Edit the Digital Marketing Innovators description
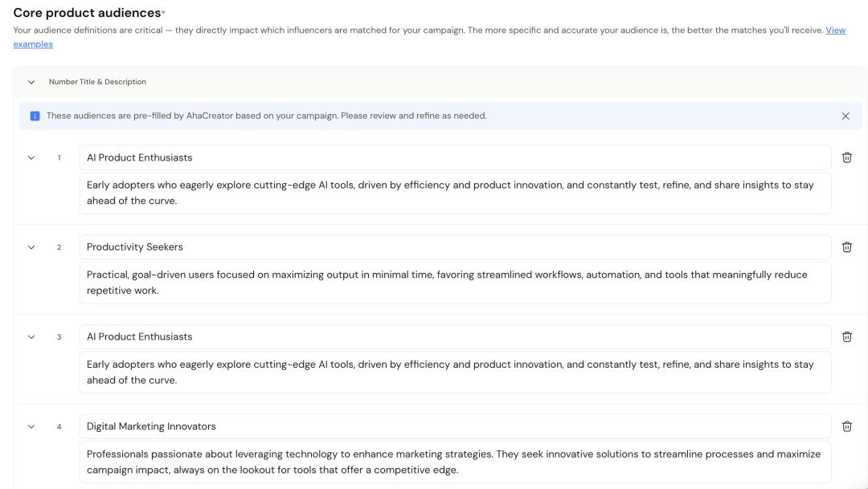The width and height of the screenshot is (868, 489). [x=454, y=462]
